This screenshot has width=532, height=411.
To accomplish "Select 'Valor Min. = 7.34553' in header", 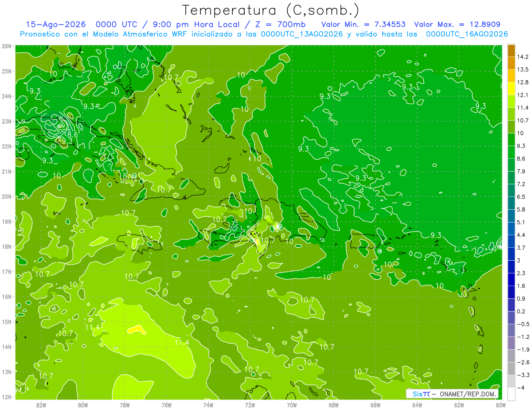I will [x=364, y=24].
